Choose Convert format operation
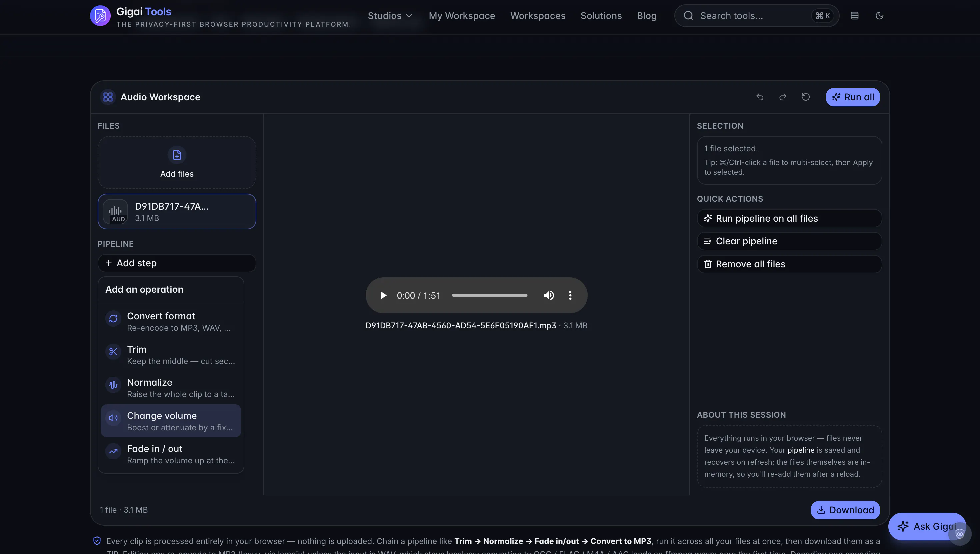This screenshot has width=980, height=554. tap(171, 322)
